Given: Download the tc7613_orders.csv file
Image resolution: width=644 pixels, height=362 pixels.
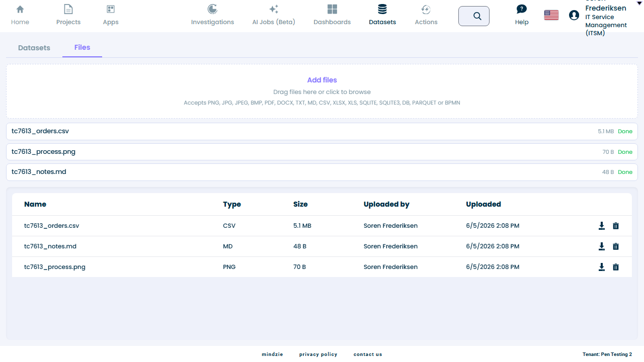Looking at the screenshot, I should point(601,226).
